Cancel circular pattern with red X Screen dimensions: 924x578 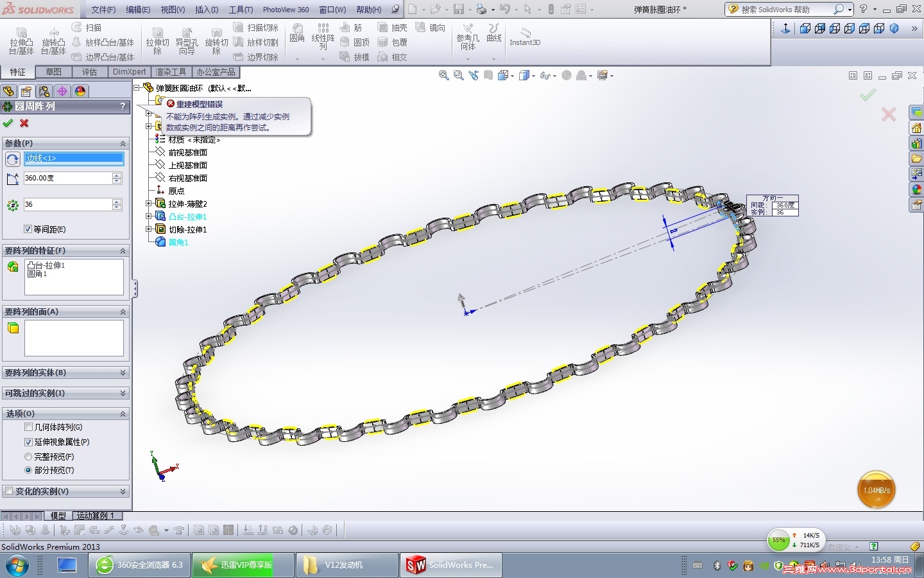coord(24,123)
